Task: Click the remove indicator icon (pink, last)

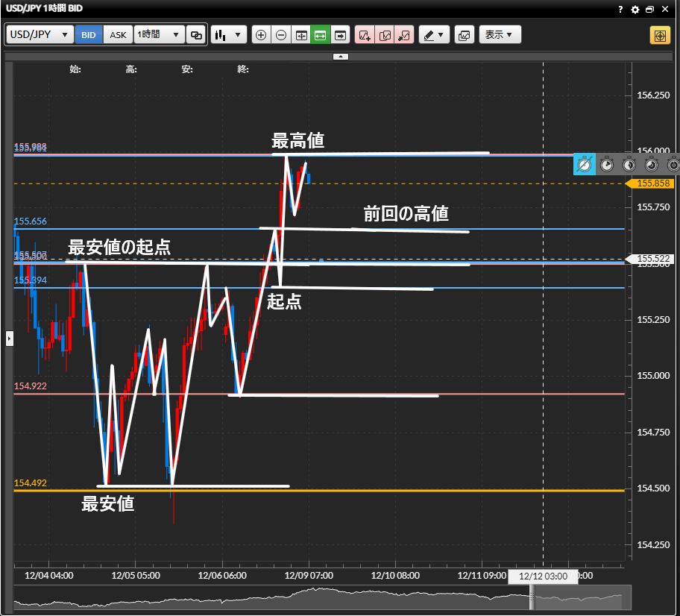Action: tap(404, 35)
